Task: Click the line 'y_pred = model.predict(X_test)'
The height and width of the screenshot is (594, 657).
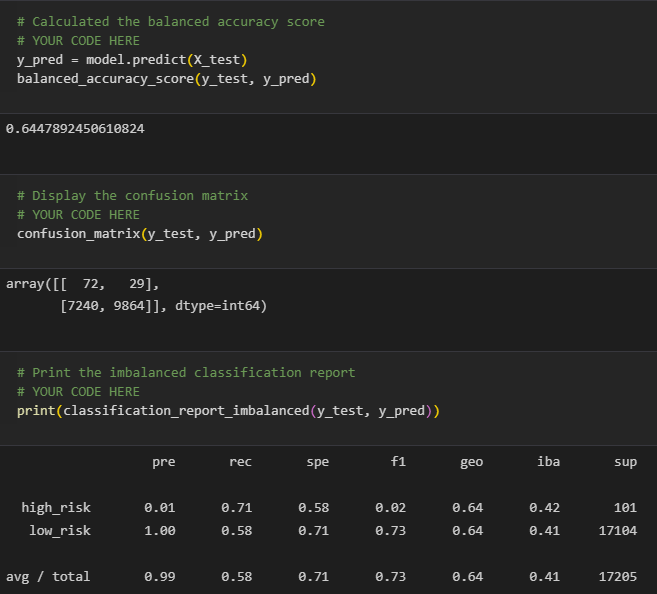Action: [x=132, y=60]
